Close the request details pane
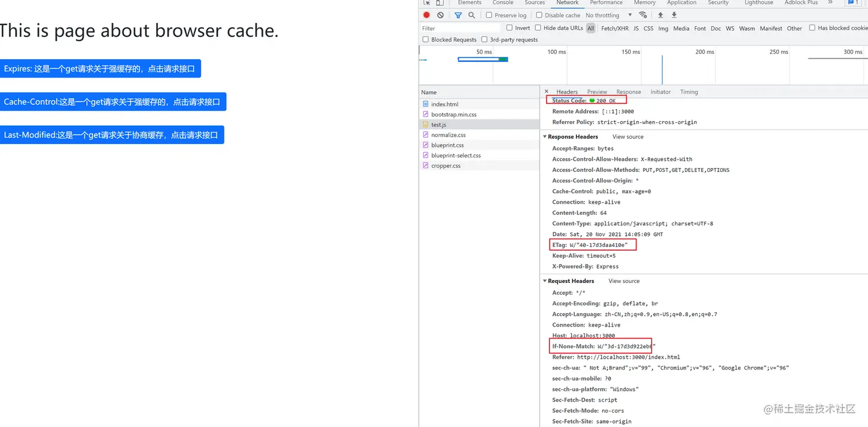This screenshot has width=868, height=427. pos(547,91)
